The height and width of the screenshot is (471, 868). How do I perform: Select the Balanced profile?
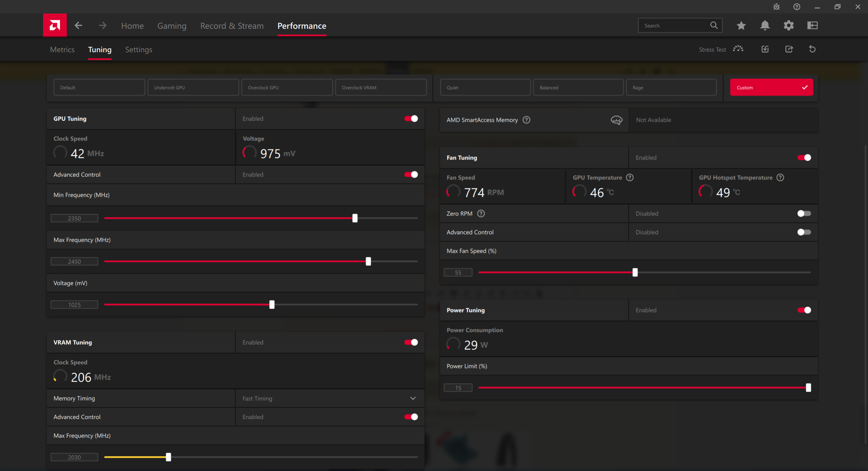(x=578, y=87)
